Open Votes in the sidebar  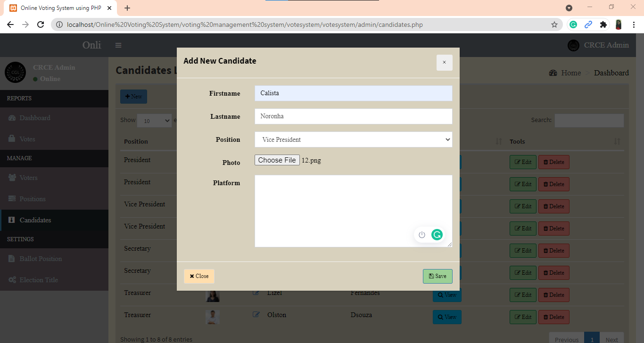click(54, 139)
